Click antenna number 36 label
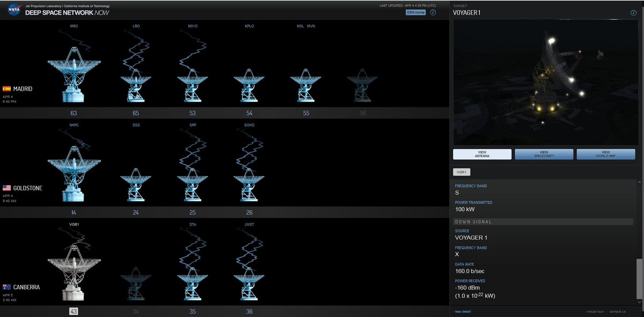Screen dimensions: 644x317 point(249,311)
